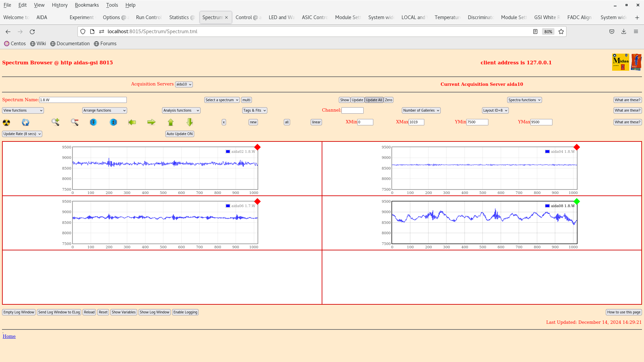
Task: Click the green left arrow icon
Action: tap(132, 122)
